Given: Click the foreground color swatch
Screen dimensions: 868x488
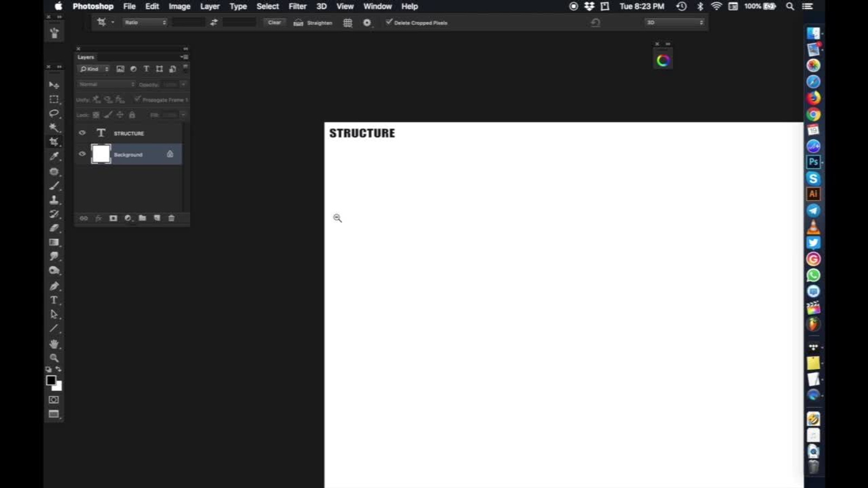Looking at the screenshot, I should [50, 380].
